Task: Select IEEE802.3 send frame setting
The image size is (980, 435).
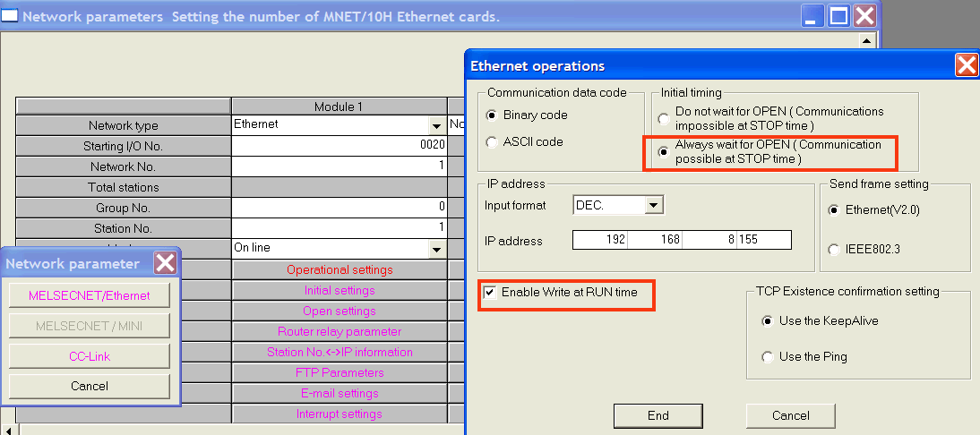Action: [835, 250]
